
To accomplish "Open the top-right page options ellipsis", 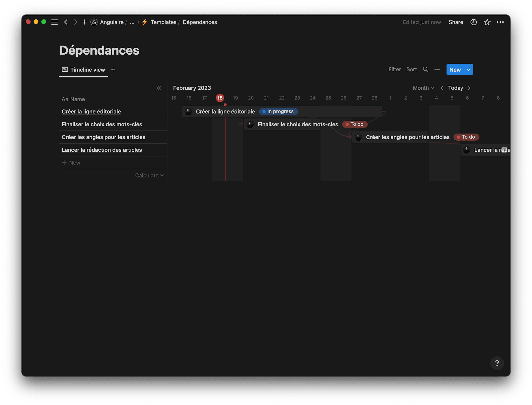I will pos(500,22).
